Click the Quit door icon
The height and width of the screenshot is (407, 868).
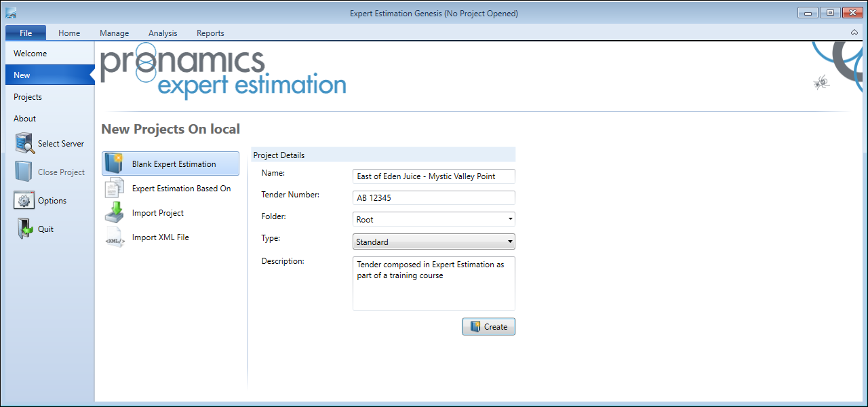click(24, 229)
